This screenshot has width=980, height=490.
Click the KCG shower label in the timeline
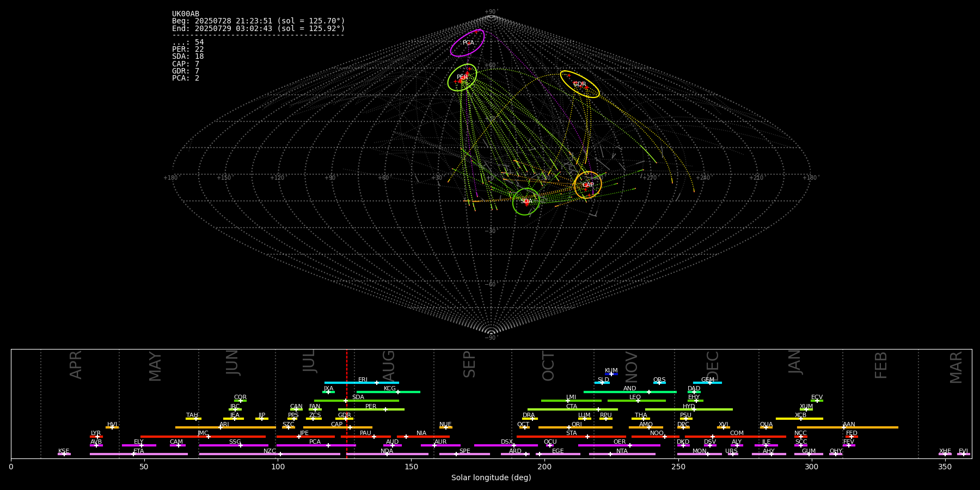(390, 389)
